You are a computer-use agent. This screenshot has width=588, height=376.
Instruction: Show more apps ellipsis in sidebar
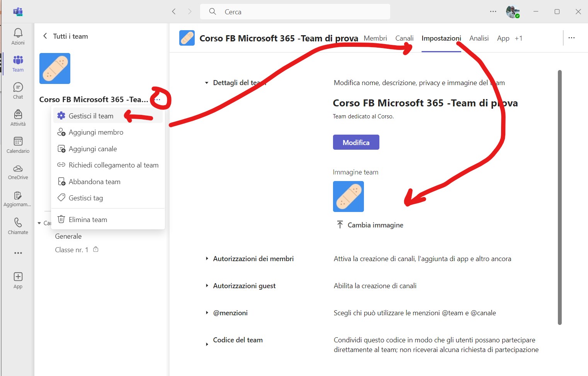pyautogui.click(x=18, y=253)
